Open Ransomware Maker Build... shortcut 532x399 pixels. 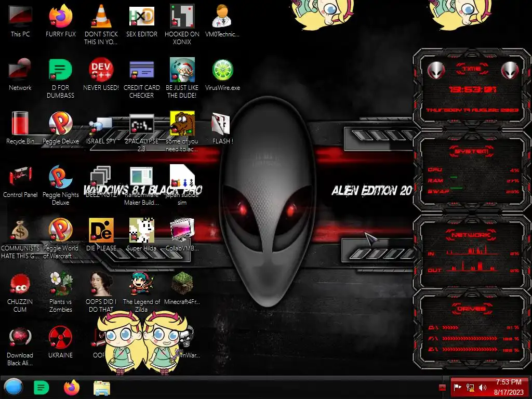pyautogui.click(x=141, y=185)
